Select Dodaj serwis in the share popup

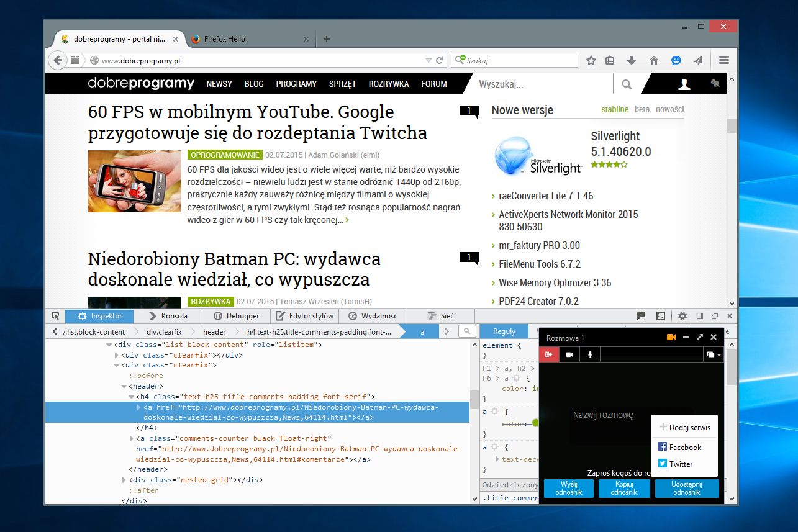point(684,427)
